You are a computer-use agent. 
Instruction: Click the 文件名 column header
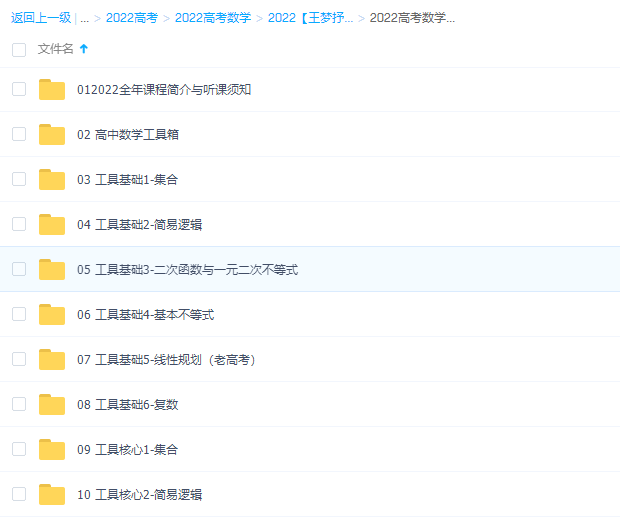(55, 49)
